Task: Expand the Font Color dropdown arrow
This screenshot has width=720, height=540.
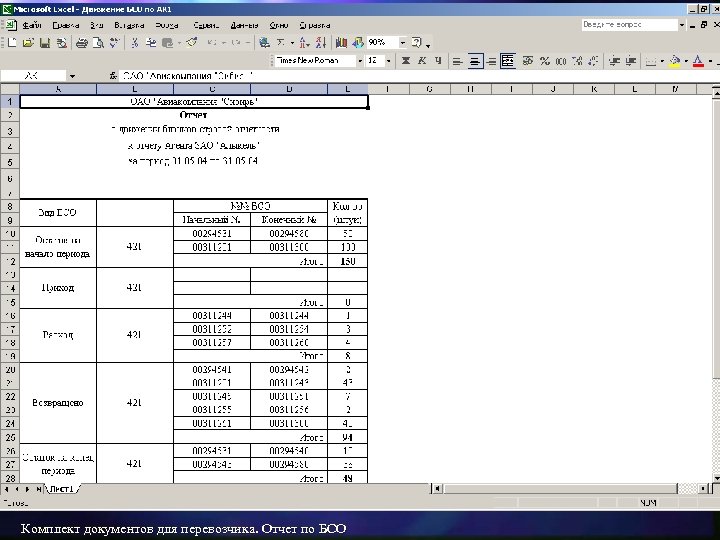Action: tap(710, 61)
